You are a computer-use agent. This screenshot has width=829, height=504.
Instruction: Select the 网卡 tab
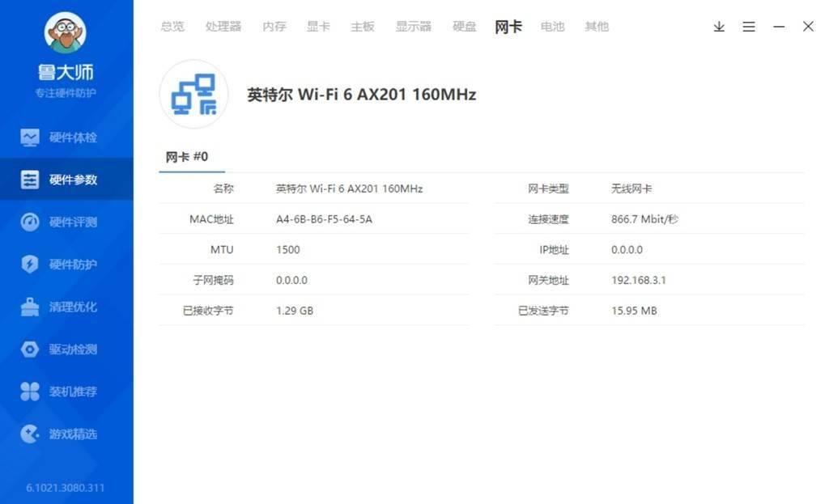(x=508, y=27)
